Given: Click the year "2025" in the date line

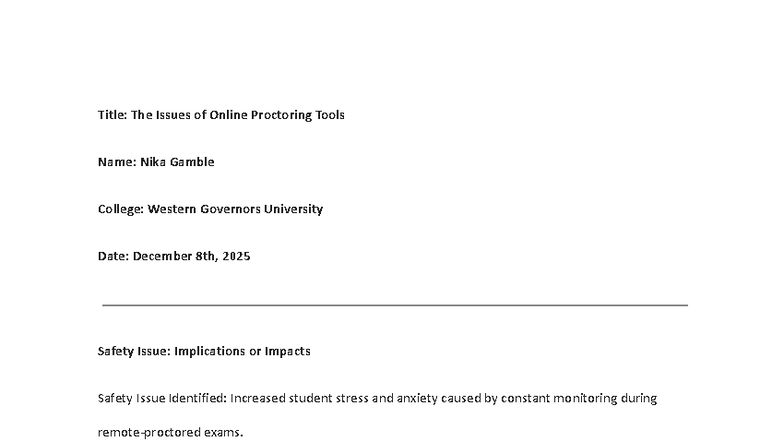Looking at the screenshot, I should point(236,256).
